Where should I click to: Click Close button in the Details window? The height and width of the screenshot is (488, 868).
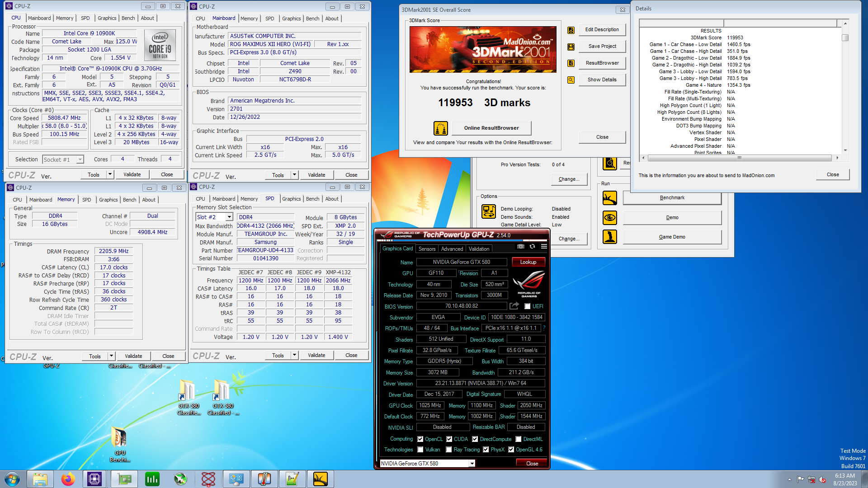[833, 174]
